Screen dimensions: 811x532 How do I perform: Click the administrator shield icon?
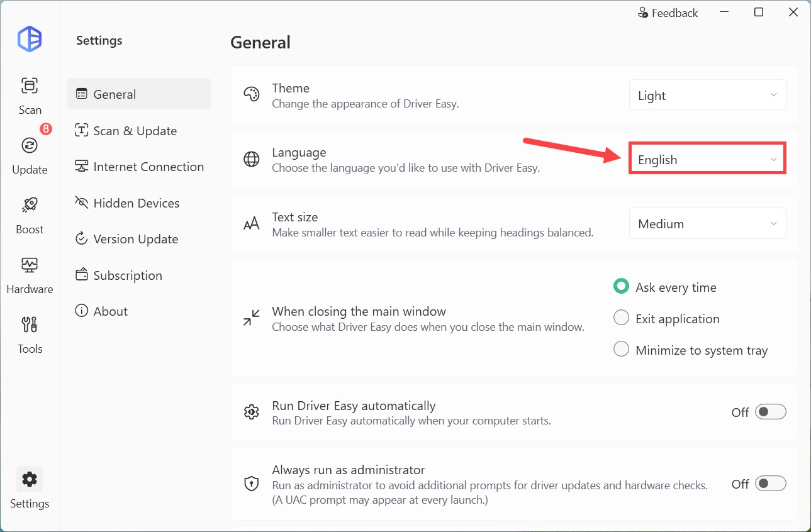[x=251, y=484]
